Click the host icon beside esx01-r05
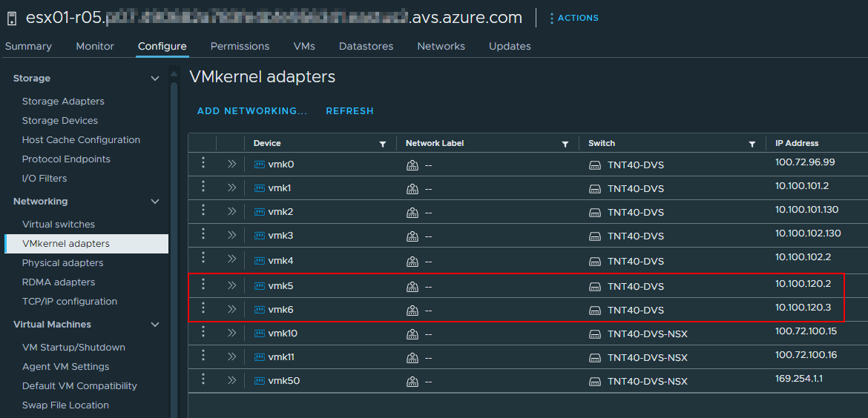 pos(12,19)
